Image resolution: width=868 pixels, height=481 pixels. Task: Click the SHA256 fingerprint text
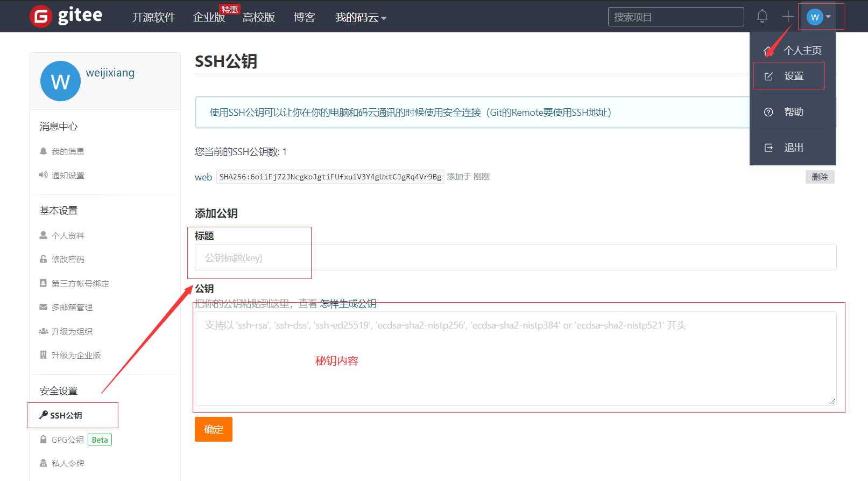(330, 177)
